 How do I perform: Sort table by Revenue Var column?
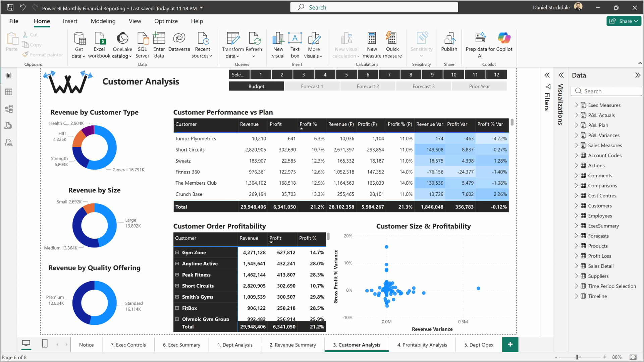(x=429, y=124)
